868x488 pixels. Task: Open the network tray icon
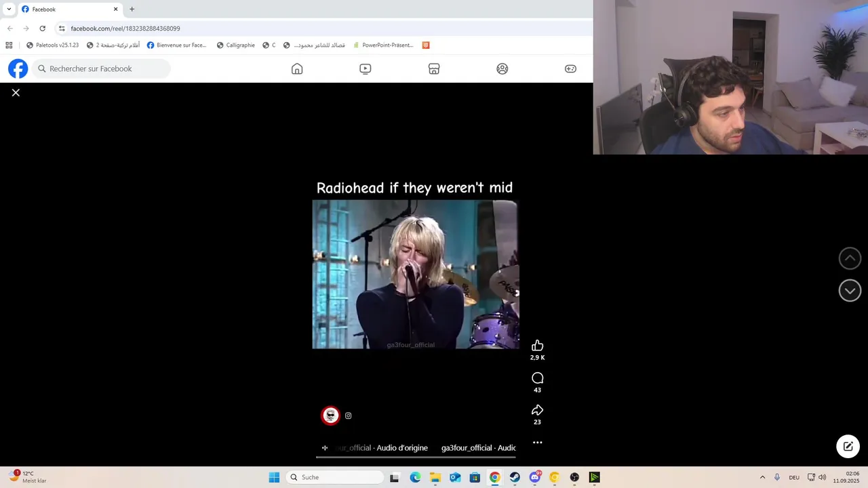[x=811, y=477]
